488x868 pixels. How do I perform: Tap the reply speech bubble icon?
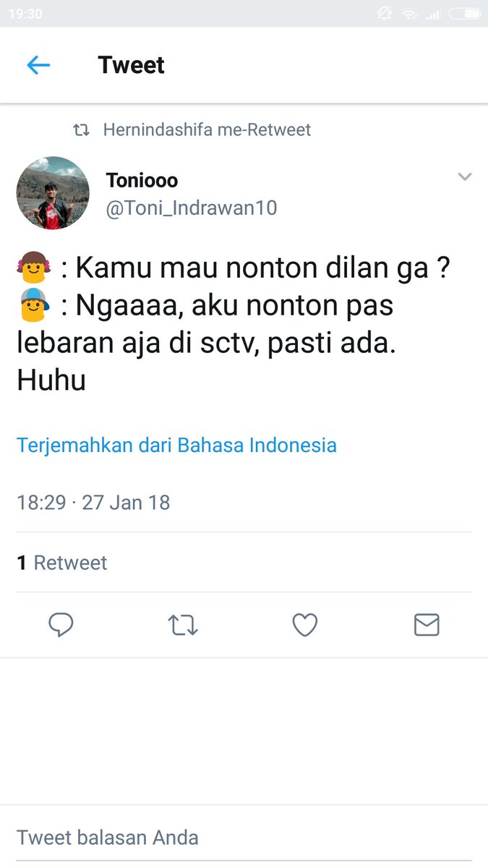pyautogui.click(x=61, y=625)
